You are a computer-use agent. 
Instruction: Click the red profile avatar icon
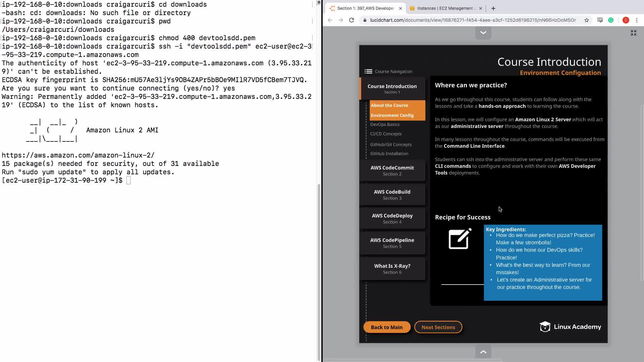[626, 20]
